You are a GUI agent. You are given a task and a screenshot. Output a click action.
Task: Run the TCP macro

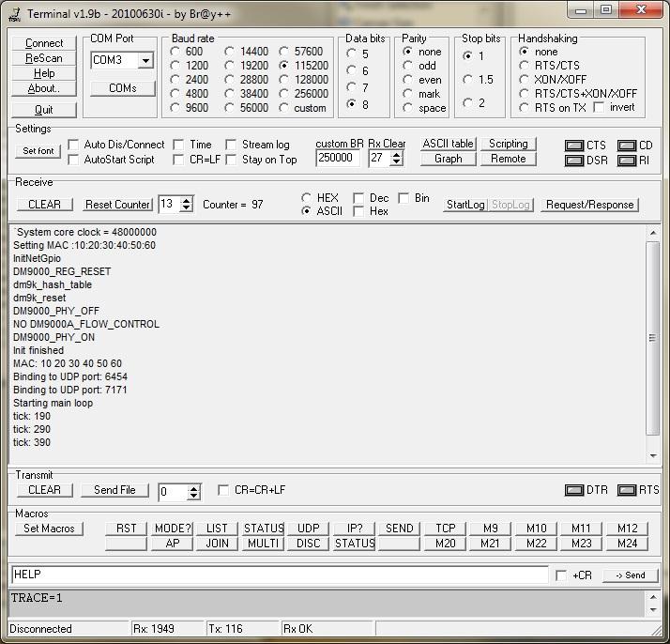(x=445, y=529)
